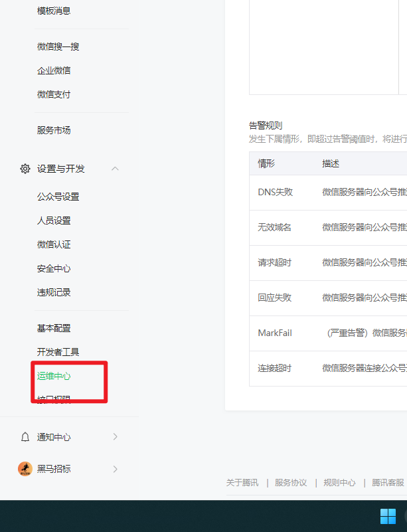This screenshot has height=532, width=407.
Task: Expand the 黑马招标 account arrow
Action: (x=116, y=469)
